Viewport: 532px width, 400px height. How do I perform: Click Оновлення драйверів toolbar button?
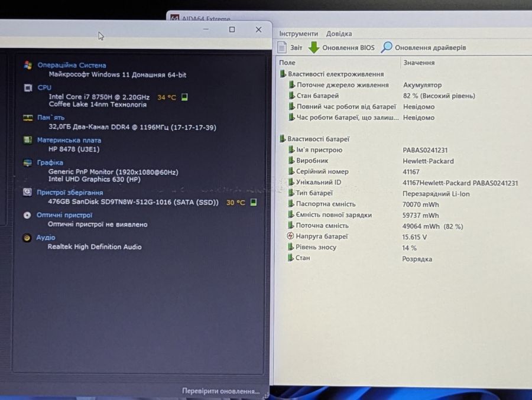(x=423, y=47)
